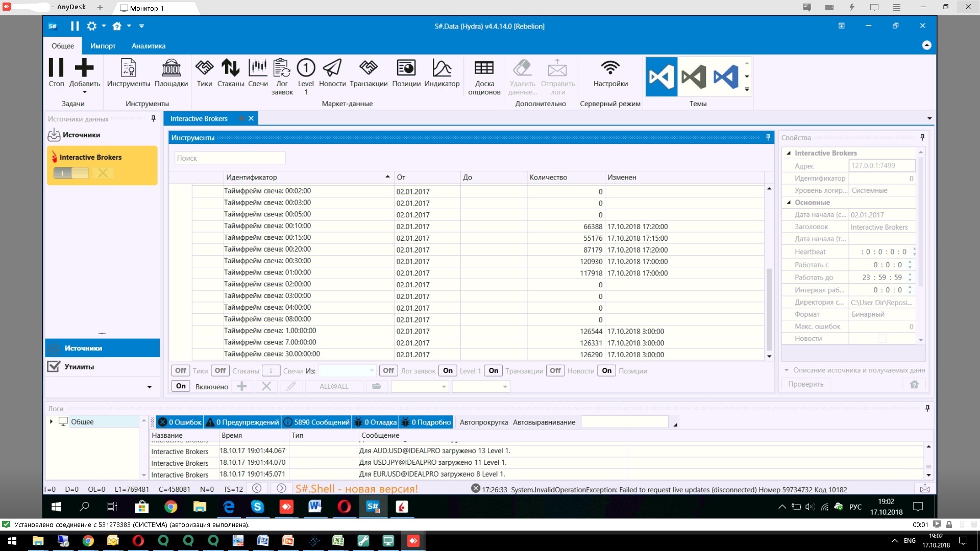980x551 pixels.
Task: Open the Лог заявок icon
Action: pyautogui.click(x=282, y=68)
